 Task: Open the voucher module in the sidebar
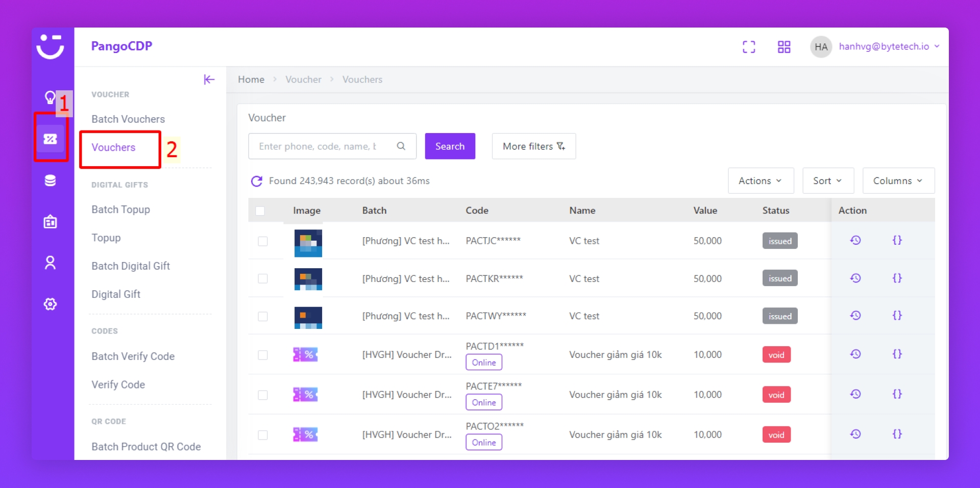pyautogui.click(x=50, y=139)
